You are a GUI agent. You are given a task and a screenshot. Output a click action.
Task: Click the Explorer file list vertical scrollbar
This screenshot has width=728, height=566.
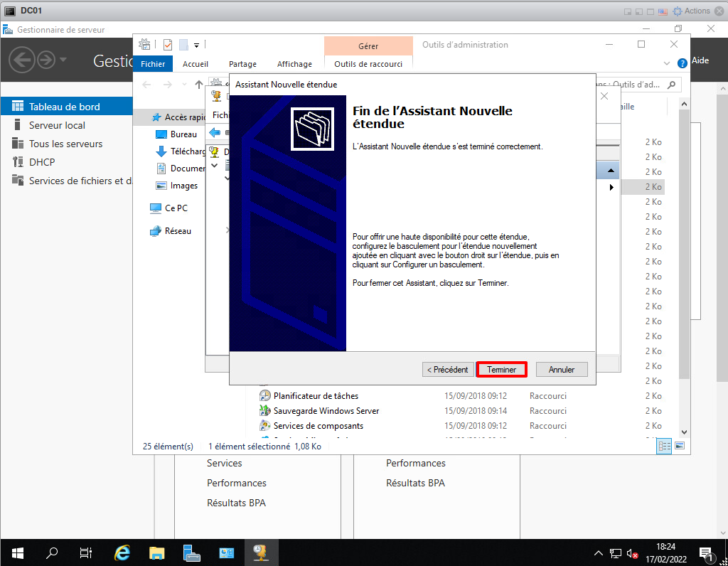[x=684, y=284]
